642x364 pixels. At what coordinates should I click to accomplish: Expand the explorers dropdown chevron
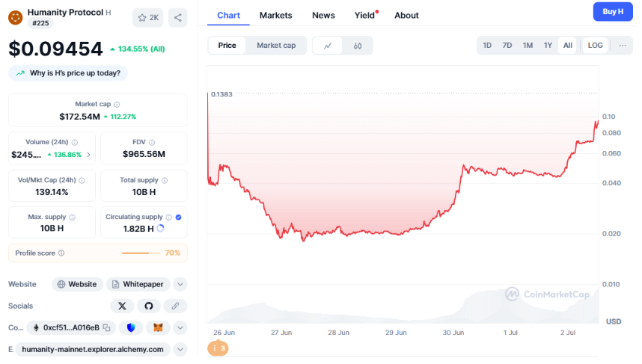point(180,349)
